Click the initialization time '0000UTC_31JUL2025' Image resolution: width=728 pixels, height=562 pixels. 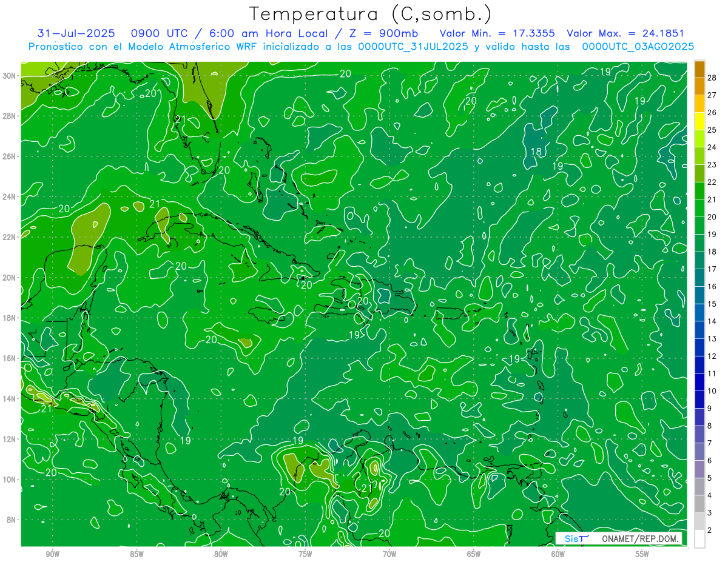413,47
